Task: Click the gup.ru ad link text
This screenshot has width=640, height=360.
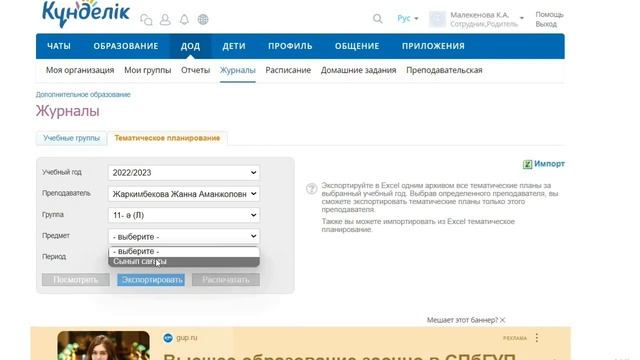Action: 187,338
